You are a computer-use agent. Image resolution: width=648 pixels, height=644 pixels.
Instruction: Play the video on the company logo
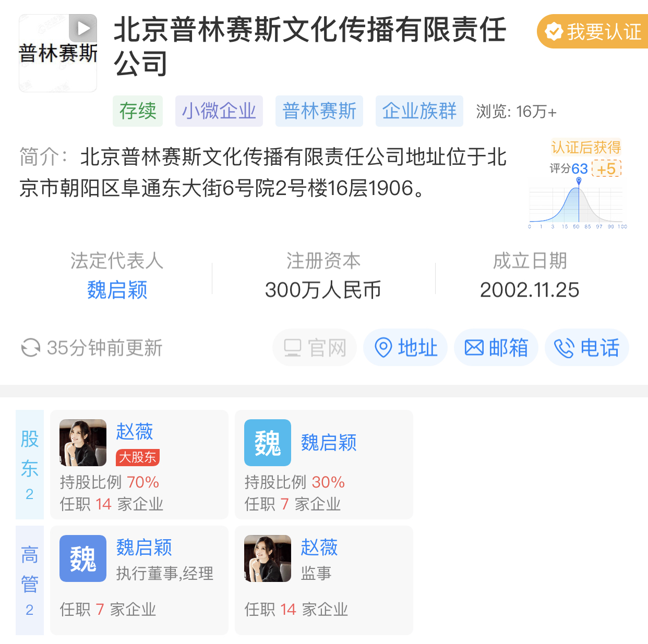(83, 28)
